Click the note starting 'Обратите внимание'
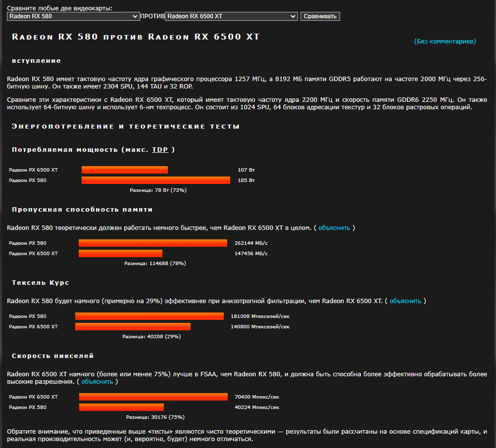 (x=247, y=435)
